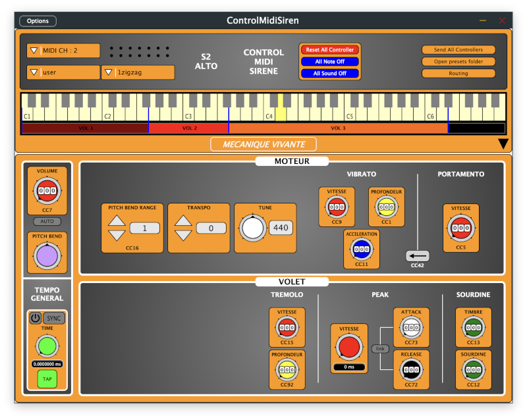
Task: Click the MOTEUR section header
Action: click(292, 161)
